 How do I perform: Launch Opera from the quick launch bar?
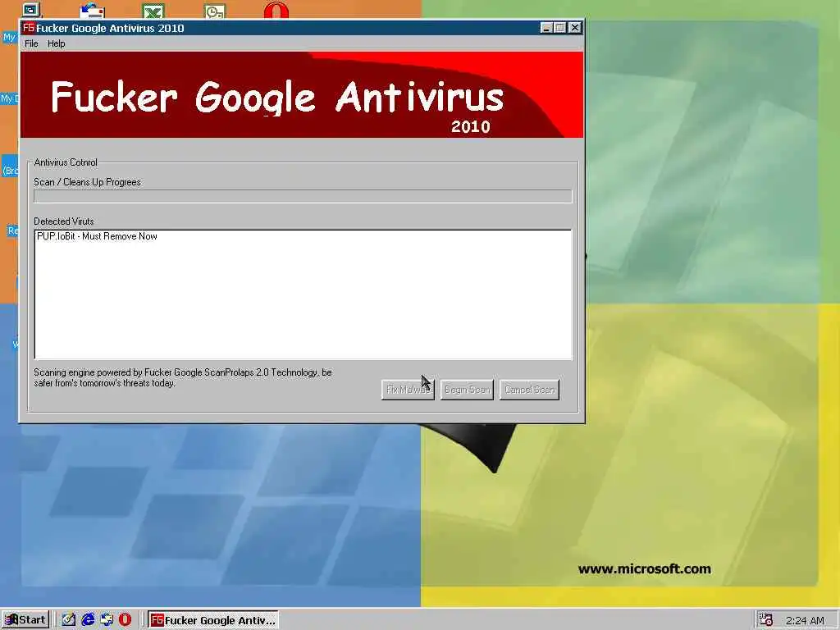125,620
